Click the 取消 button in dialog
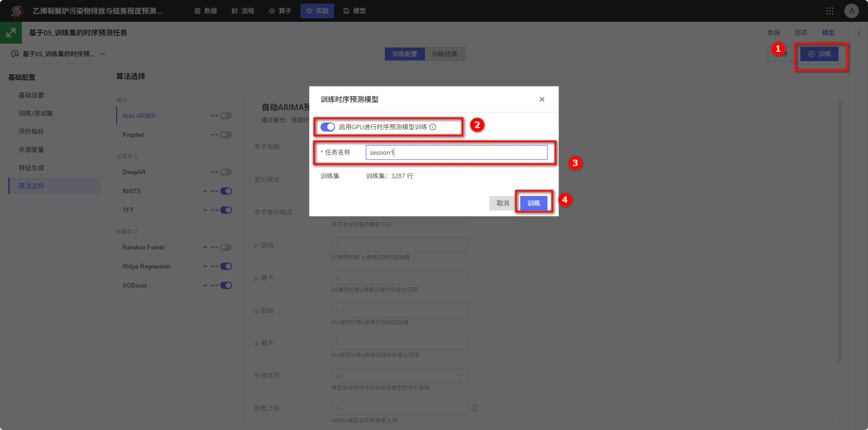This screenshot has width=868, height=430. [x=503, y=203]
